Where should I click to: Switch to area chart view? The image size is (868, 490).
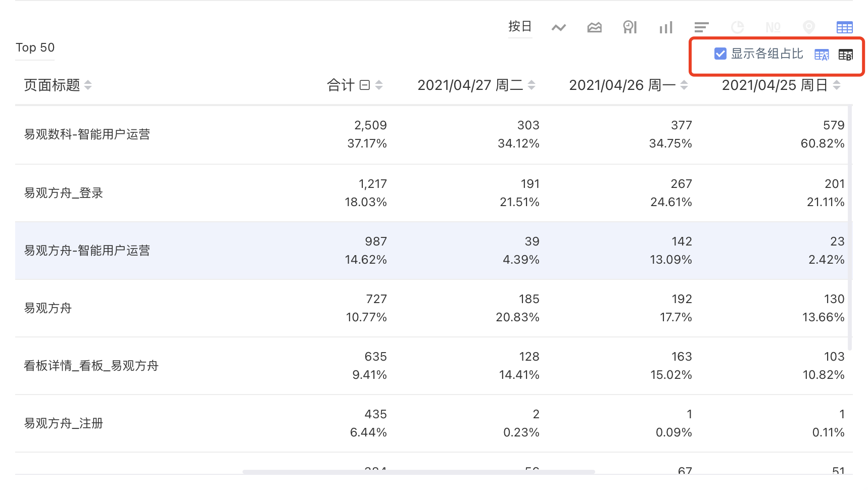tap(594, 27)
